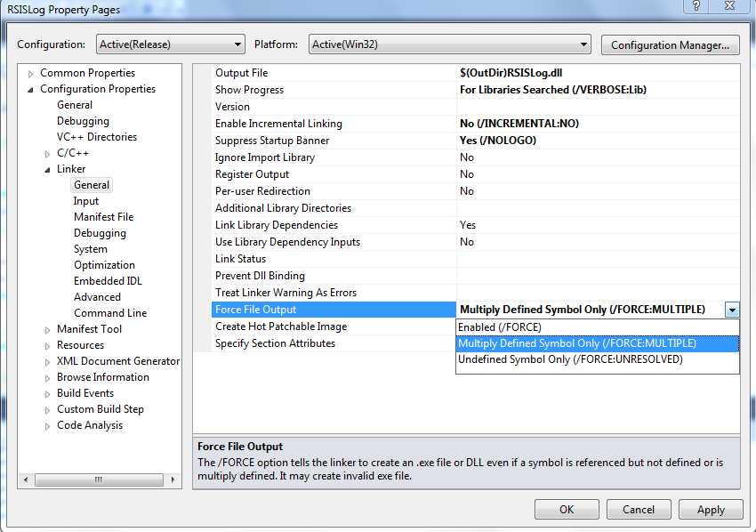Click the Cancel button

pyautogui.click(x=639, y=510)
